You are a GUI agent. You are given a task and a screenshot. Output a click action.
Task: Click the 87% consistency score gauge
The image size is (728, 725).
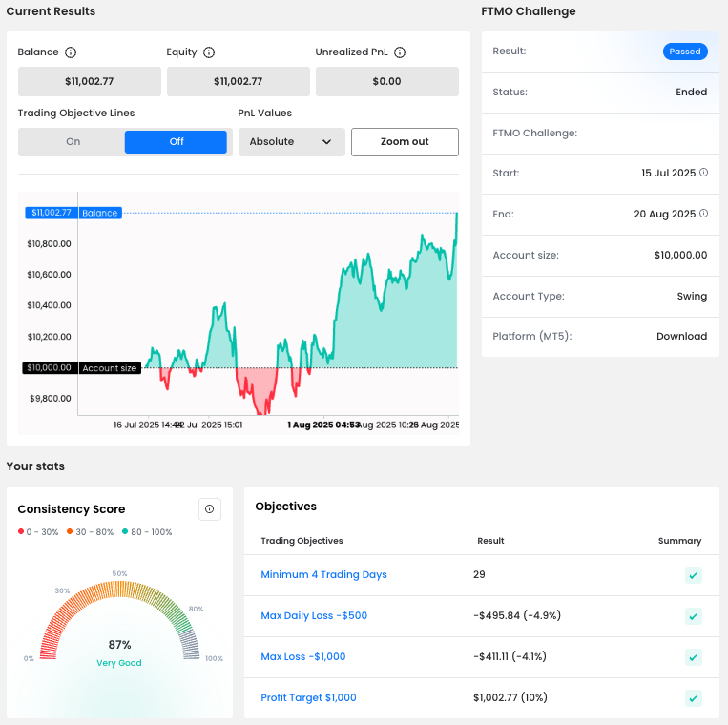(119, 630)
